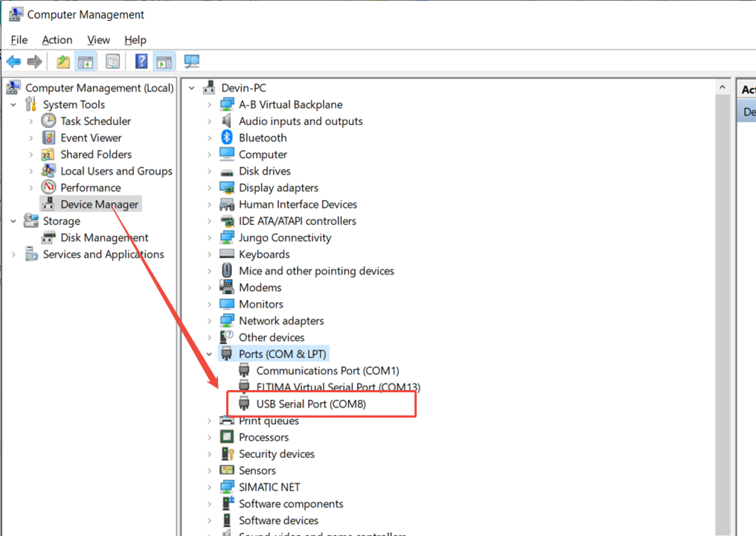Select USB Serial Port (COM8) device

pyautogui.click(x=311, y=403)
